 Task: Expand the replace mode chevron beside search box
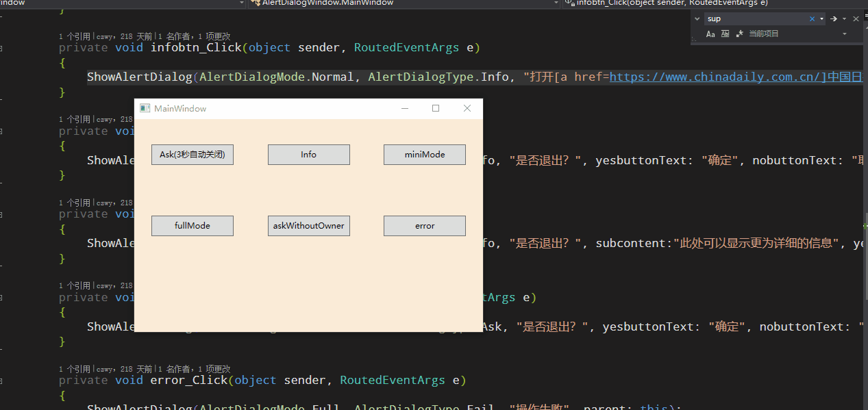(x=697, y=19)
